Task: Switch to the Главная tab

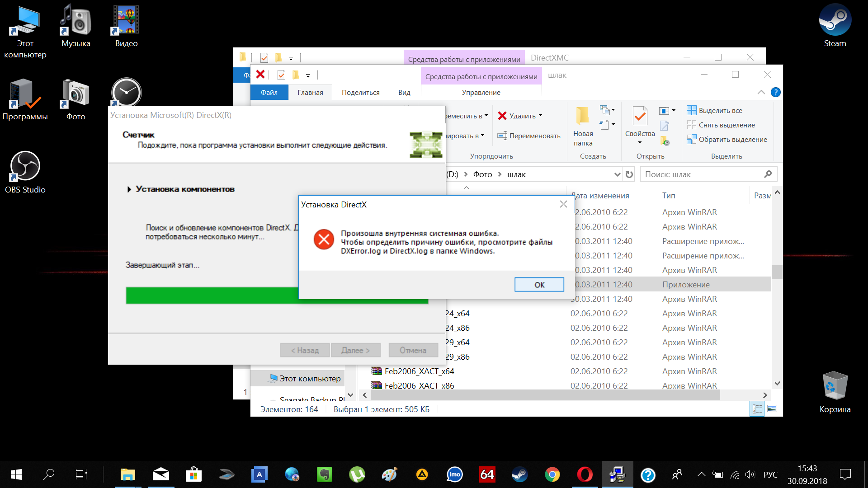Action: coord(310,92)
